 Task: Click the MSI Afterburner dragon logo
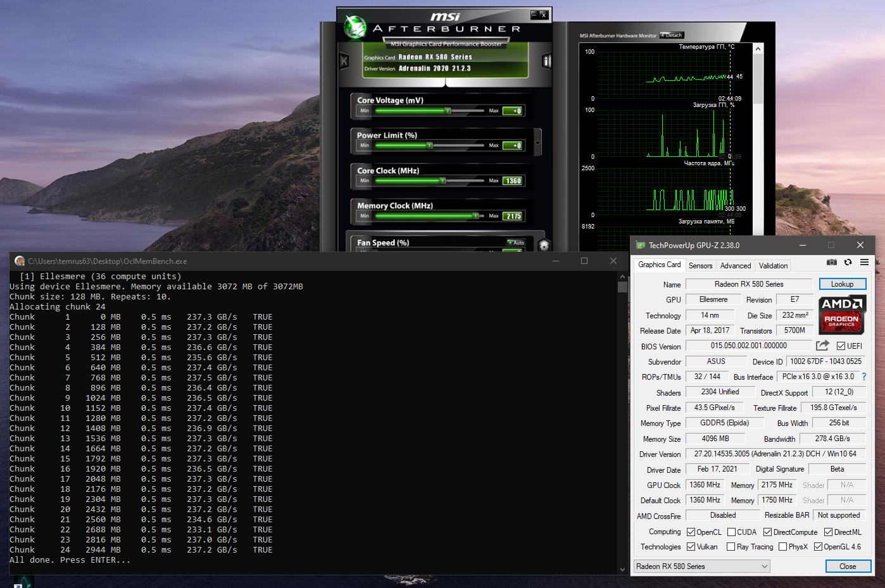pyautogui.click(x=355, y=27)
